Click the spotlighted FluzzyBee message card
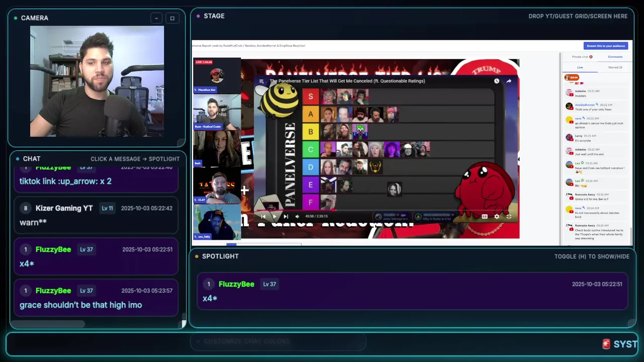 412,291
